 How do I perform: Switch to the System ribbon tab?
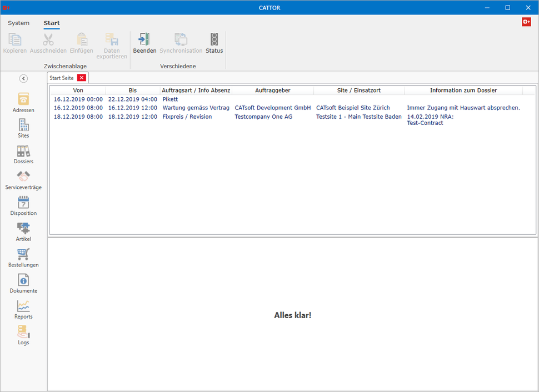18,23
